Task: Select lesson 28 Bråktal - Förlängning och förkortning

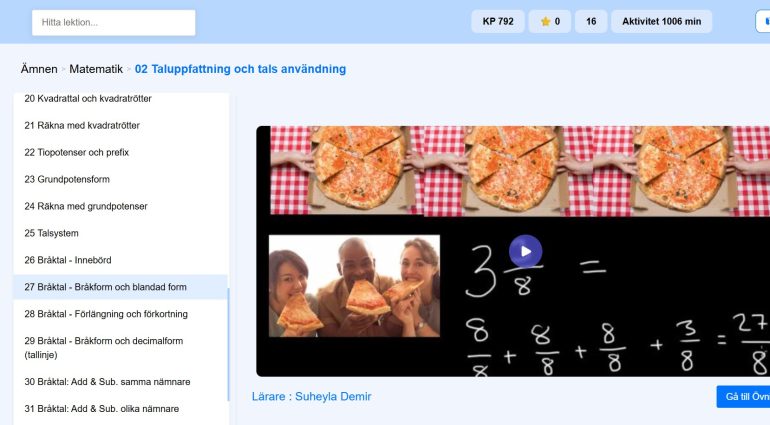Action: tap(106, 314)
